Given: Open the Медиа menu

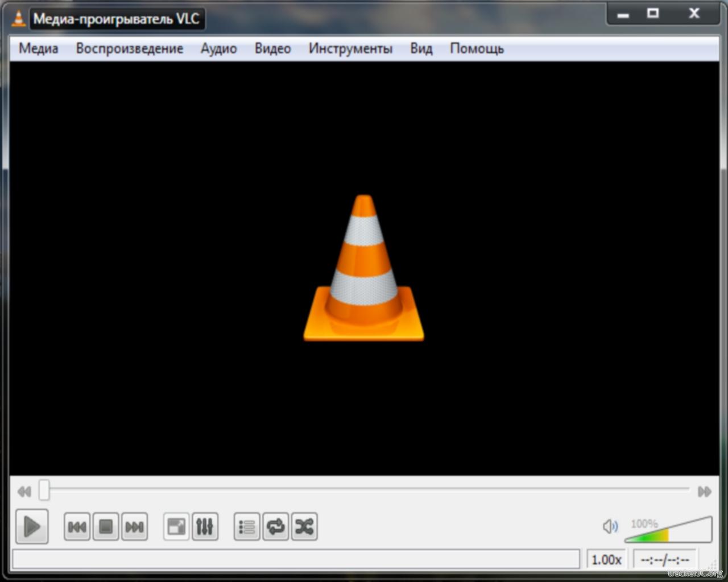Looking at the screenshot, I should pyautogui.click(x=39, y=49).
